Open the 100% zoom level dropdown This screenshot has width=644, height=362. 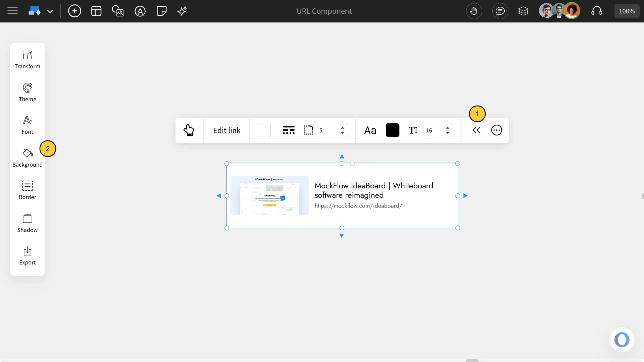[627, 11]
